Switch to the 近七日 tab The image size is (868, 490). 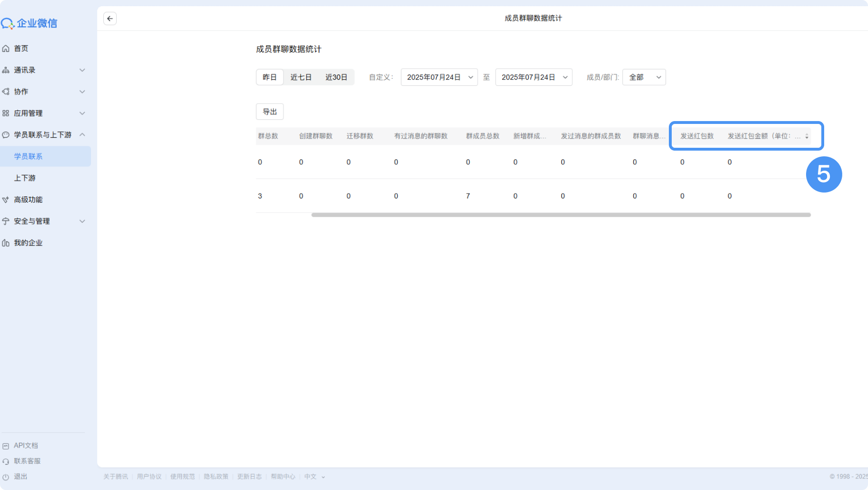click(301, 77)
